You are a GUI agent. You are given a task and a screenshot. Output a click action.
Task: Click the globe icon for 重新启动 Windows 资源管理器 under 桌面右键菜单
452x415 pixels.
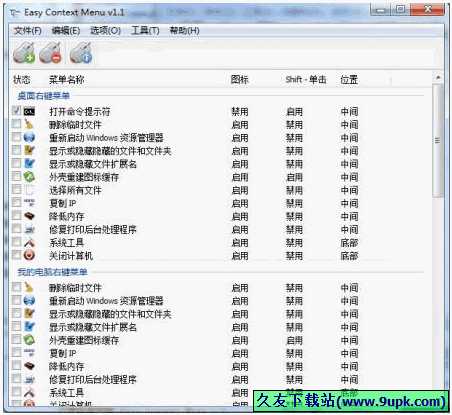(x=29, y=137)
